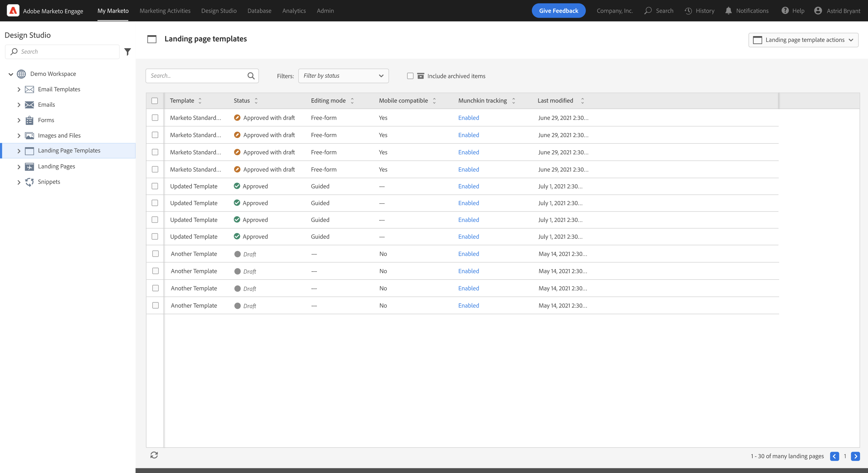Open the Notifications bell
Screen dimensions: 868x473
click(728, 10)
